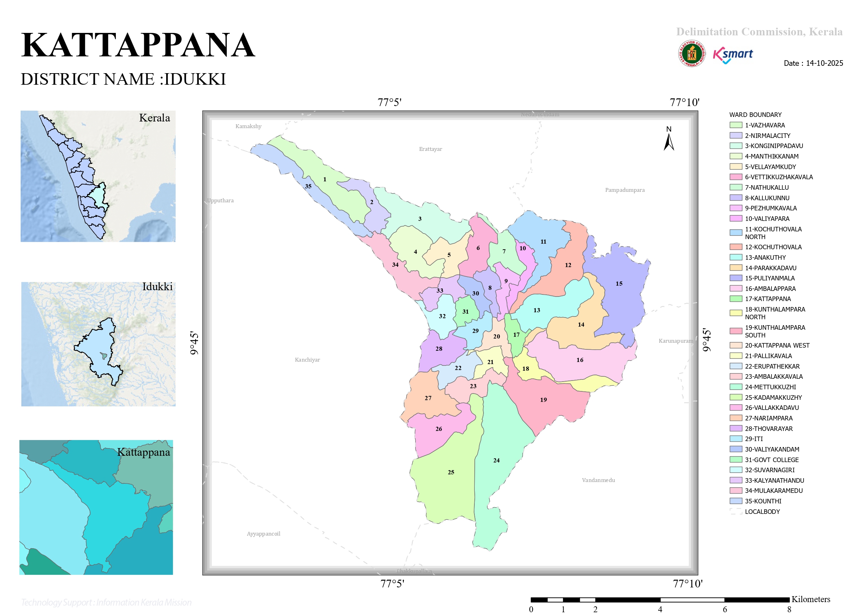Click ward number 26 on the map
This screenshot has width=868, height=614.
click(x=438, y=428)
